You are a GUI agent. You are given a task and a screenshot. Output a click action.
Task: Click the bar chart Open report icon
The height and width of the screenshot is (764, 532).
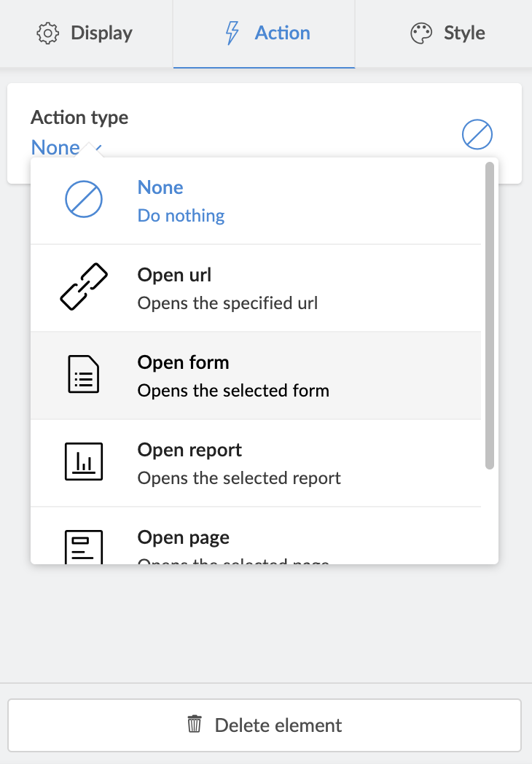83,462
